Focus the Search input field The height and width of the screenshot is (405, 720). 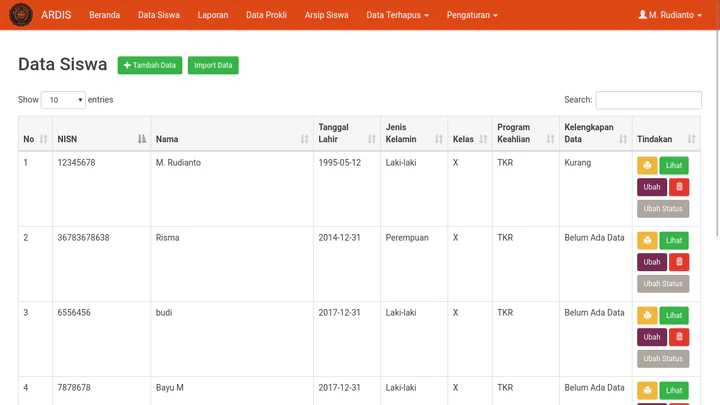pyautogui.click(x=648, y=100)
